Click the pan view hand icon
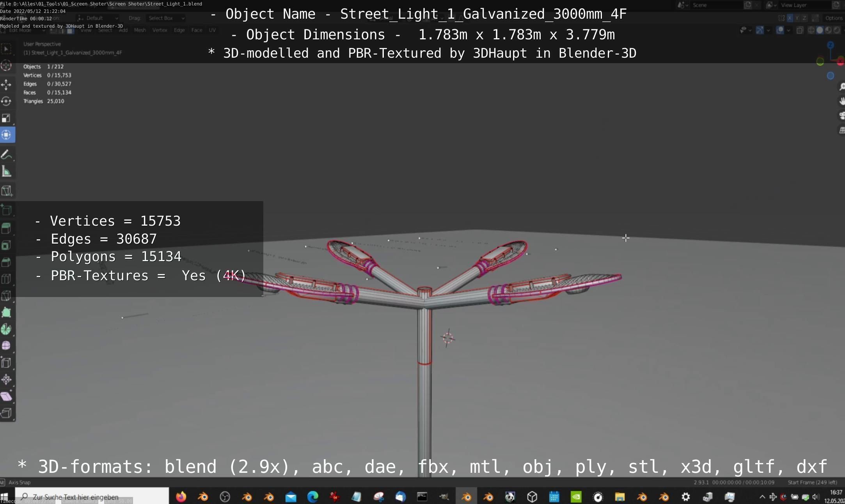The image size is (845, 504). [841, 101]
